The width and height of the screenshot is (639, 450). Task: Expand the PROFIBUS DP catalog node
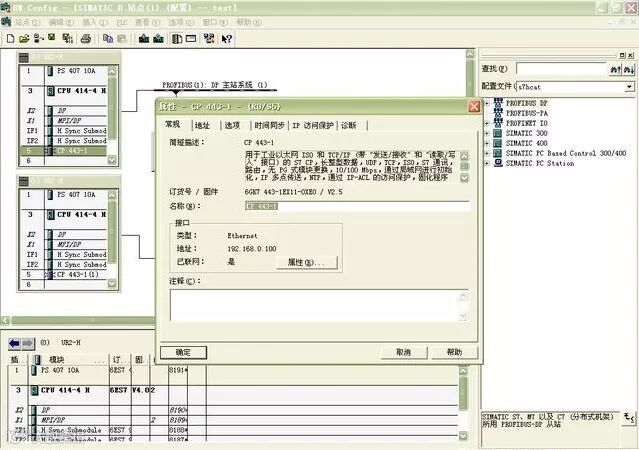click(487, 103)
